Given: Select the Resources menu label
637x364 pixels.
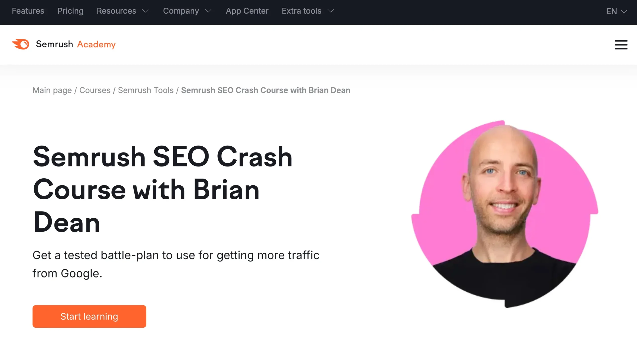Looking at the screenshot, I should [x=116, y=11].
